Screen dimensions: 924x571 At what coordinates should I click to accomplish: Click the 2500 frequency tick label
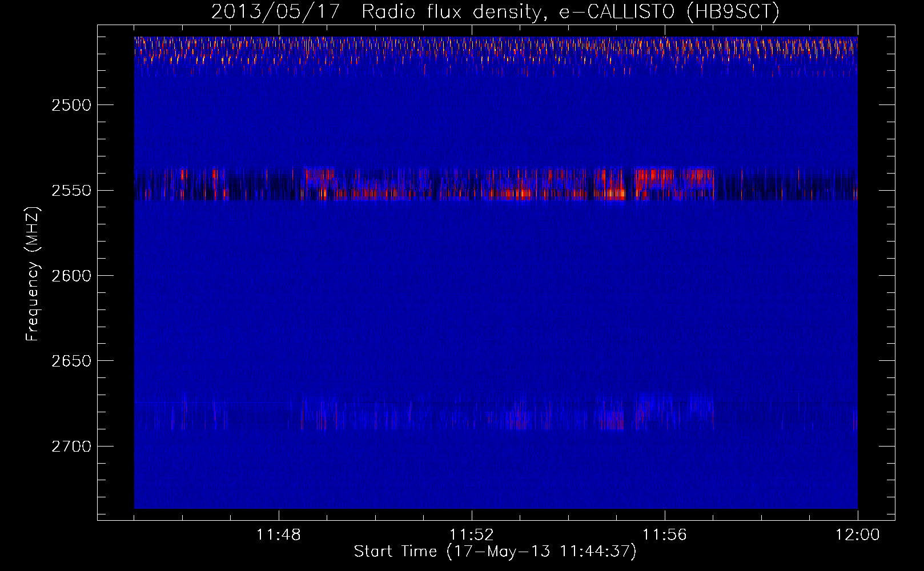coord(71,105)
